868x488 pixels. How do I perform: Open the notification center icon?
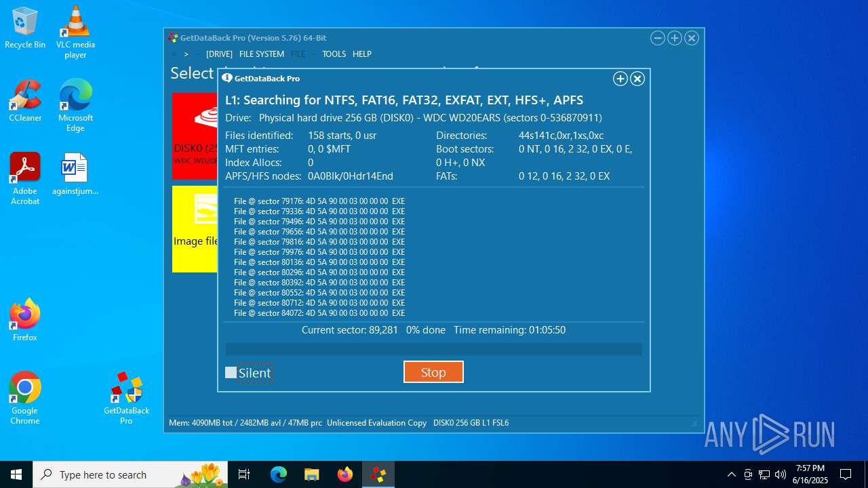[846, 474]
